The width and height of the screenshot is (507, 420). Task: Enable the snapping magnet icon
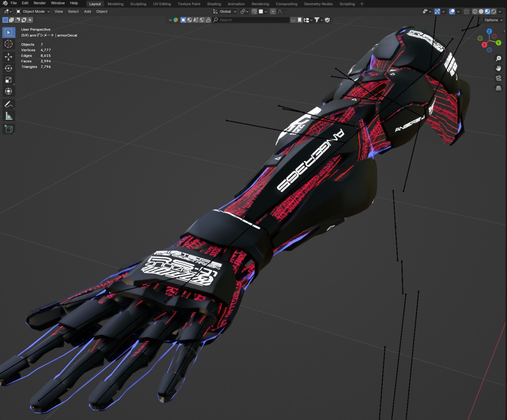255,11
